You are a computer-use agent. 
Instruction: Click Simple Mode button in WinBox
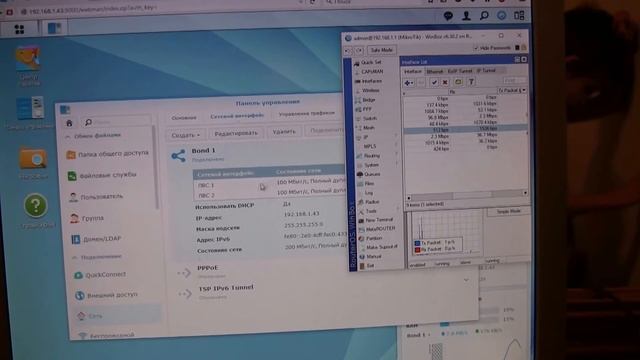pyautogui.click(x=508, y=211)
